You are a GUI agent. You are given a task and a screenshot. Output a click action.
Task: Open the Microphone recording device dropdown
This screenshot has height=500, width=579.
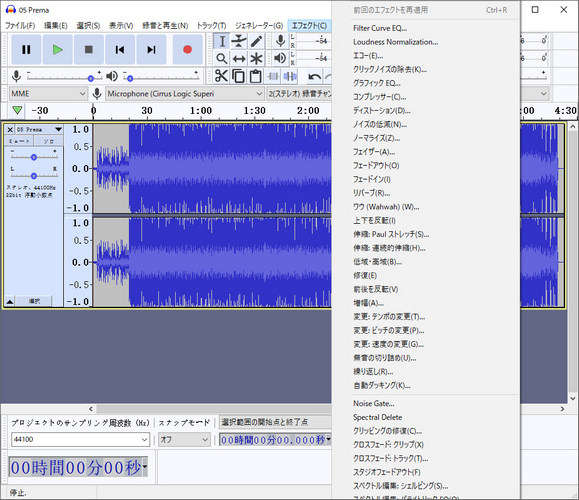[185, 93]
